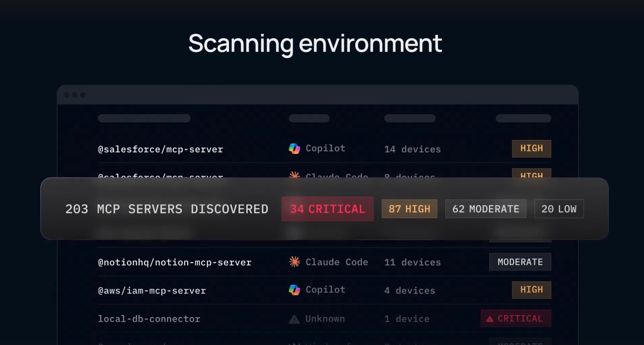Select the MODERATE badge on the notion-mcp-server row
Viewport: 644px width, 345px height.
click(520, 262)
